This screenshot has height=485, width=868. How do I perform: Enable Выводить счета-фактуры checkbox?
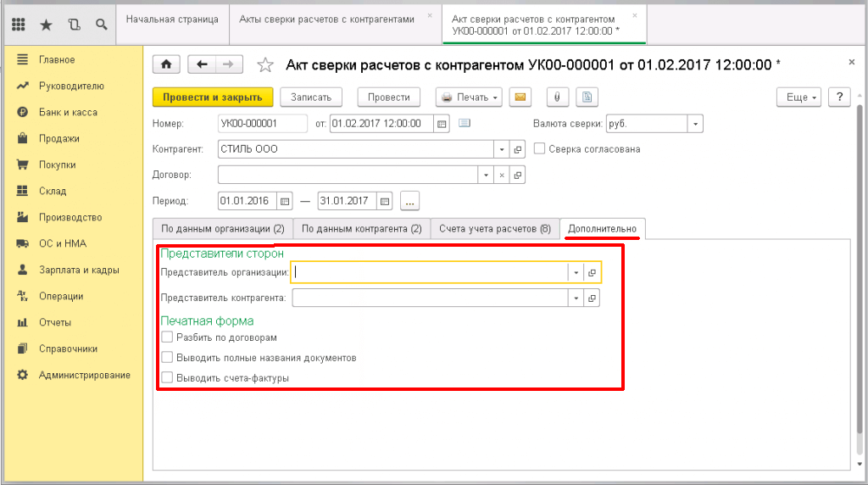pyautogui.click(x=167, y=377)
